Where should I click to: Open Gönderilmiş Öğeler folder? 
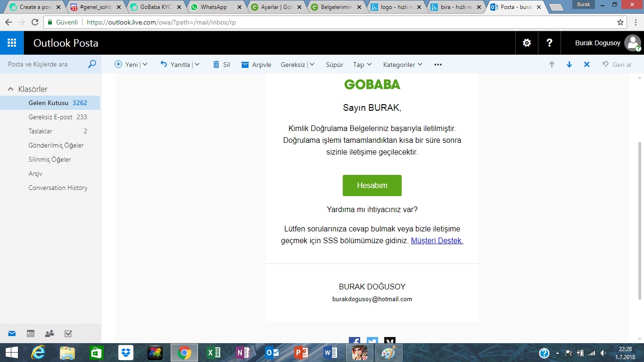pos(50,145)
